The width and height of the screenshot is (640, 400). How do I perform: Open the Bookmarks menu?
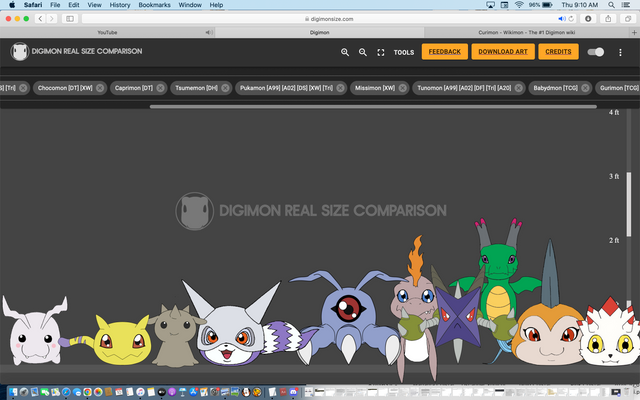point(154,5)
